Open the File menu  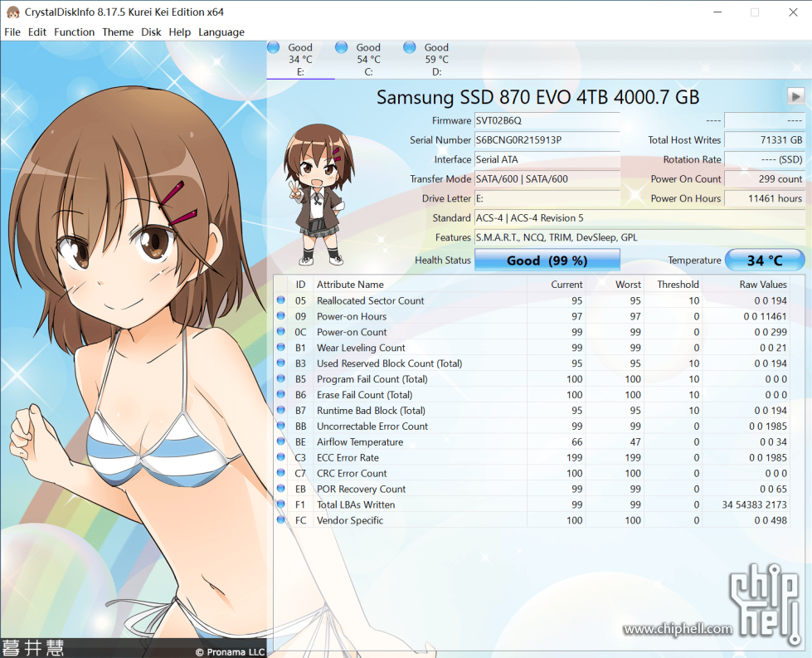[x=12, y=32]
